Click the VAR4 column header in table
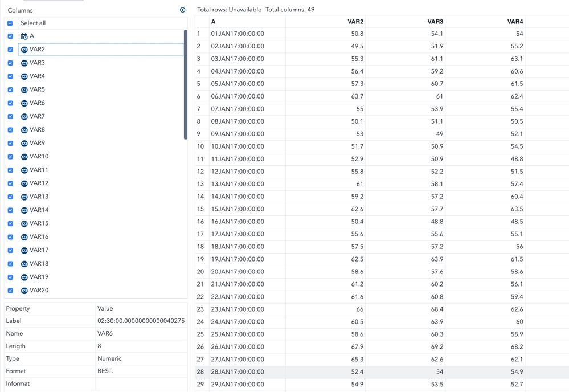Viewport: 569px width, 392px height. 485,22
